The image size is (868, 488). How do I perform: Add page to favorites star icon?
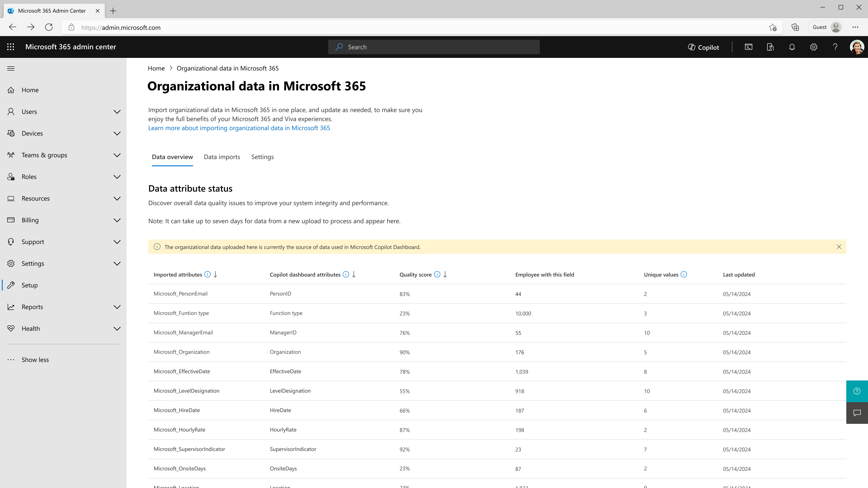coord(773,27)
